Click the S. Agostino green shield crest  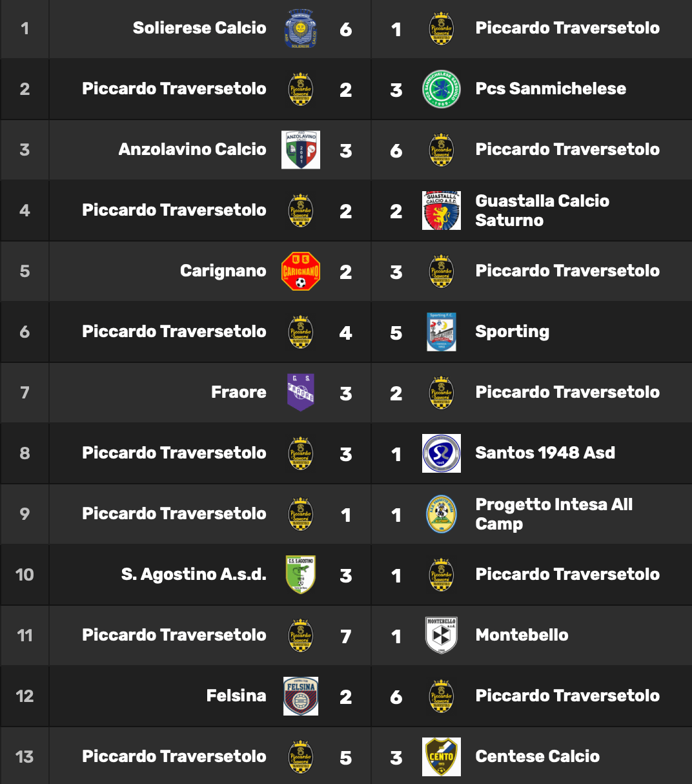301,575
